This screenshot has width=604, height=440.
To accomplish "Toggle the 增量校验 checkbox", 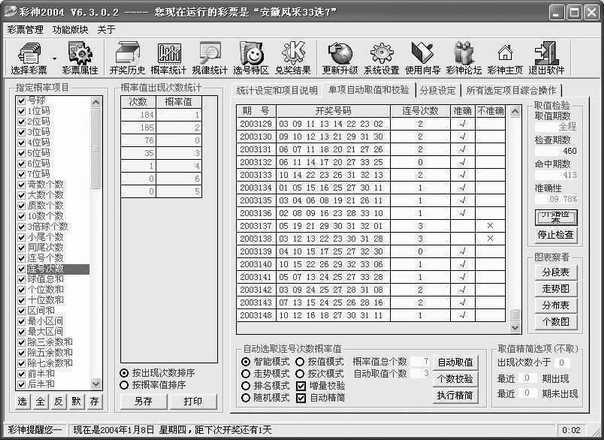I will 303,384.
